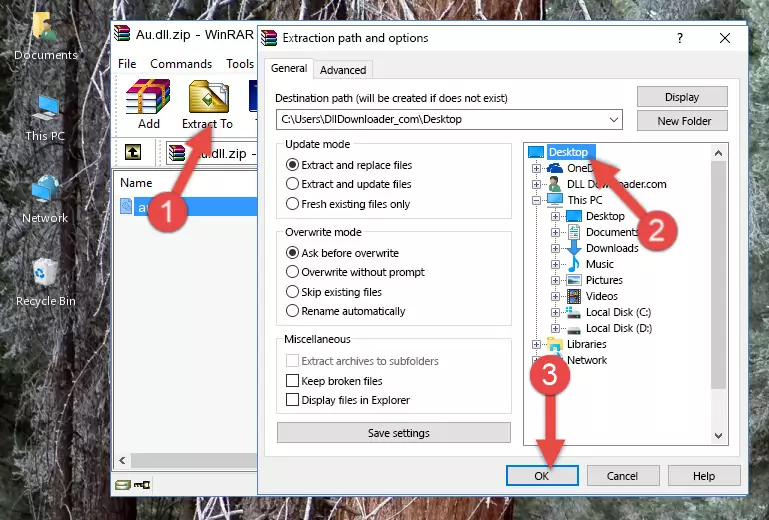Select the Recycle Bin desktop icon
This screenshot has width=769, height=520.
click(46, 283)
